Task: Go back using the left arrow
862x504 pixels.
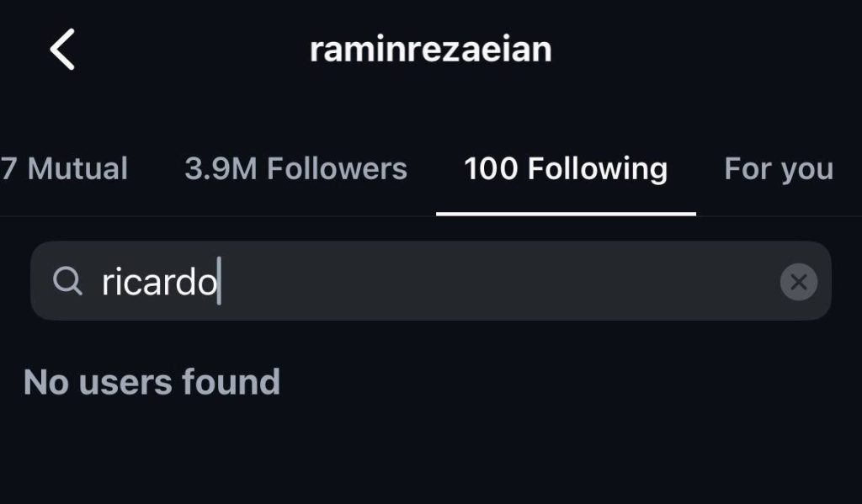Action: click(62, 49)
